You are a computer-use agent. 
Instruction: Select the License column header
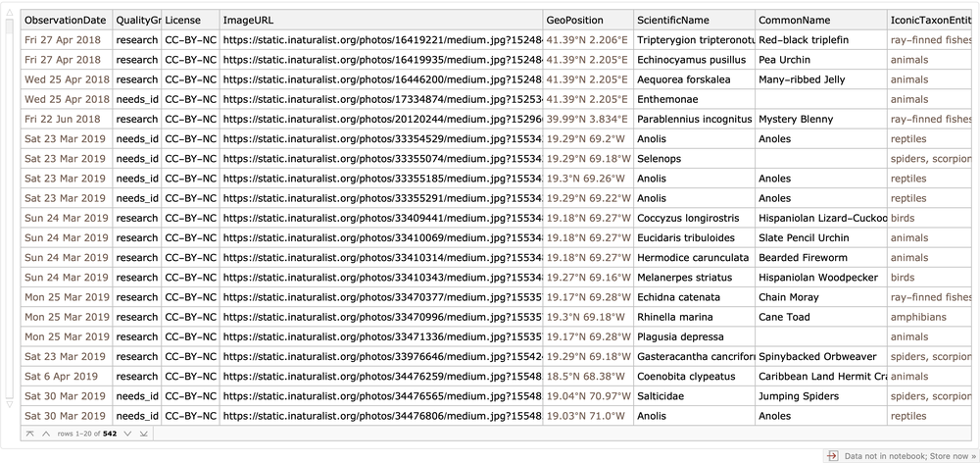click(189, 20)
